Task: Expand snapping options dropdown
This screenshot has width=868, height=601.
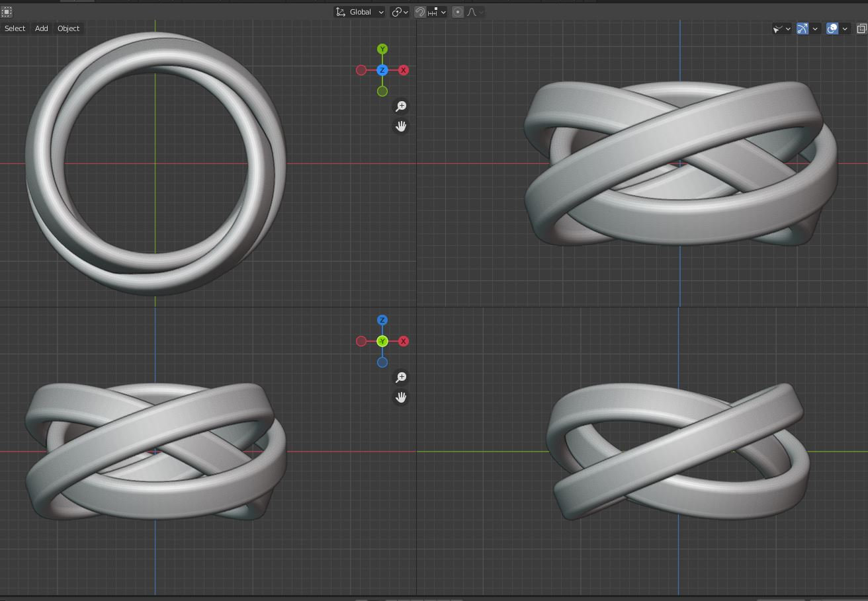Action: (x=437, y=12)
